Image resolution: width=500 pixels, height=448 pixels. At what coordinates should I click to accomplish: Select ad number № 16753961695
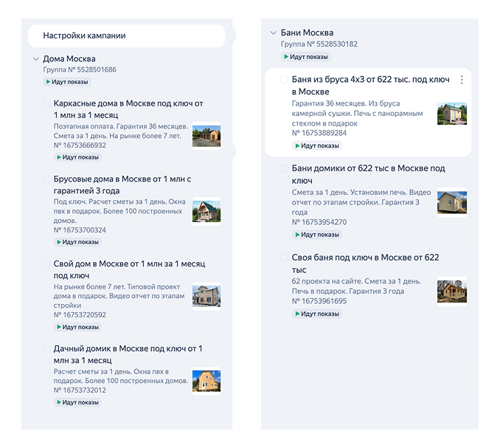point(319,301)
